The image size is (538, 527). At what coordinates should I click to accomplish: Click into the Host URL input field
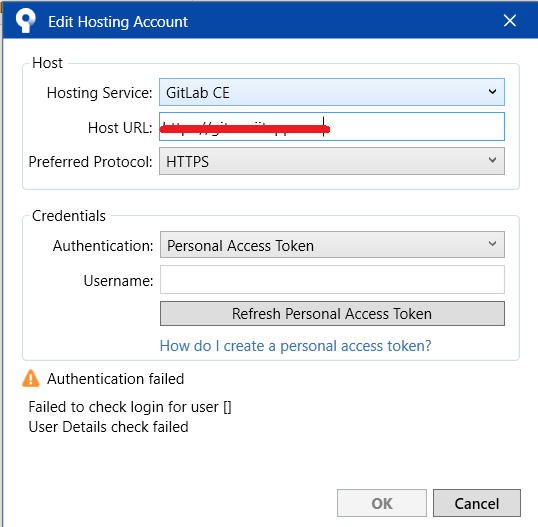(x=332, y=127)
